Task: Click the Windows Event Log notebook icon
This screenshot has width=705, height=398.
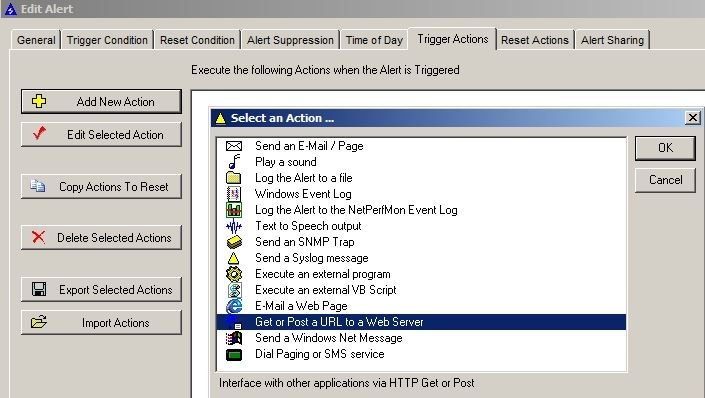Action: pos(234,194)
